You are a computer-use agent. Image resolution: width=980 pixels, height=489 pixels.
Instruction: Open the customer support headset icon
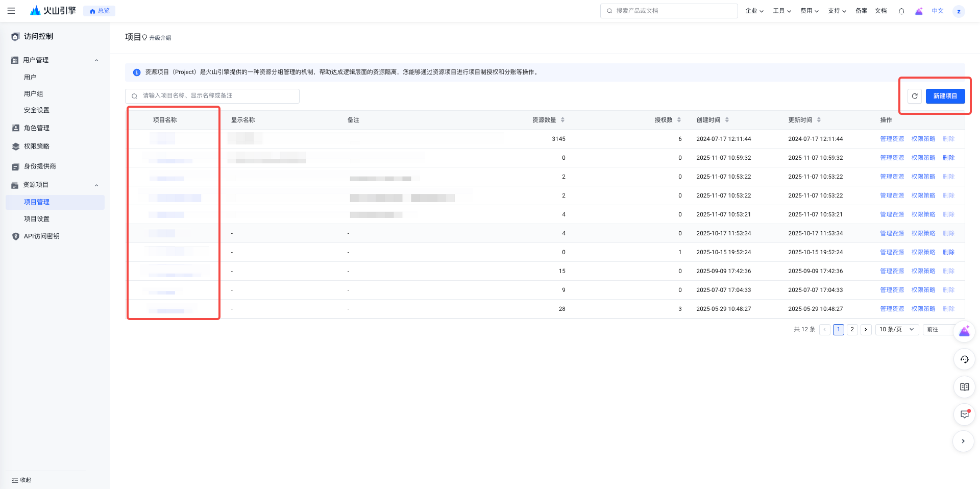[964, 359]
